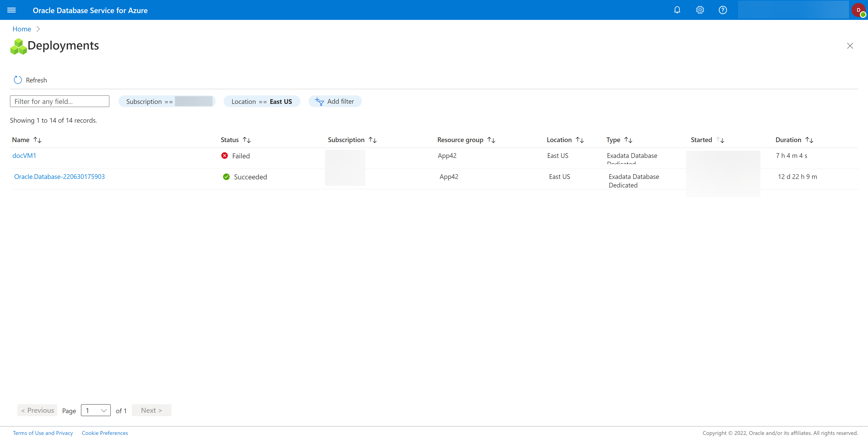This screenshot has height=441, width=868.
Task: Open Cookie Preferences link
Action: (105, 433)
